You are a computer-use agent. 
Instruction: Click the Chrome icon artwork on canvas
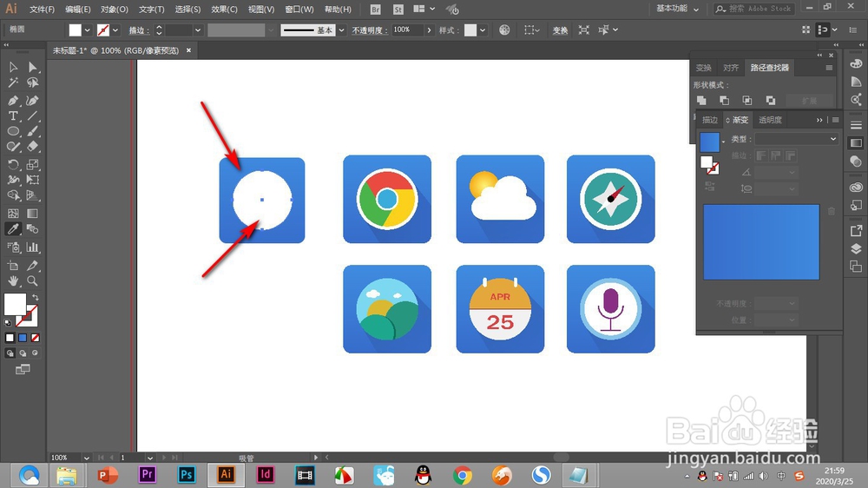tap(387, 199)
